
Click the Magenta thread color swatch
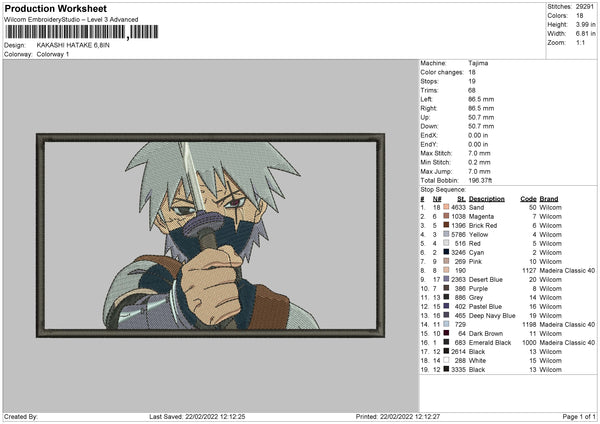click(x=446, y=216)
